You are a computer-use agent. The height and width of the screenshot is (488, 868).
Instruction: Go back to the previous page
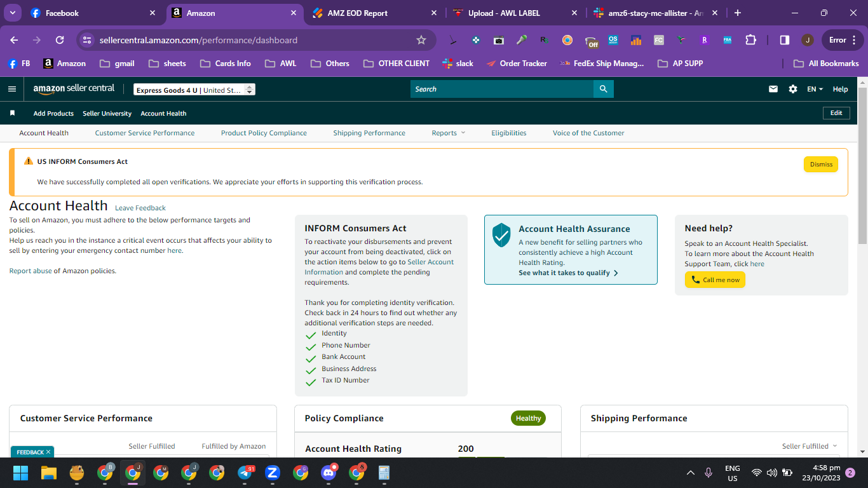[x=15, y=40]
